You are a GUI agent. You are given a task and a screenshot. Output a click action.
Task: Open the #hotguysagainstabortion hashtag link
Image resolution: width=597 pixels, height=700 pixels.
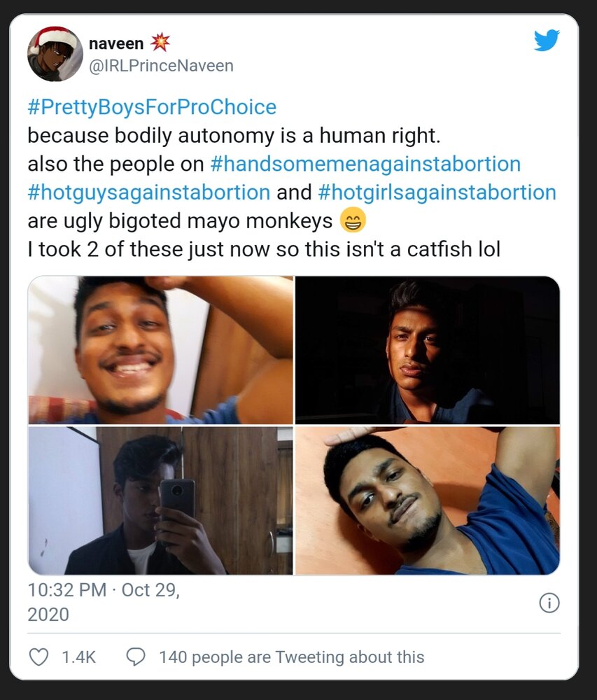click(x=149, y=192)
